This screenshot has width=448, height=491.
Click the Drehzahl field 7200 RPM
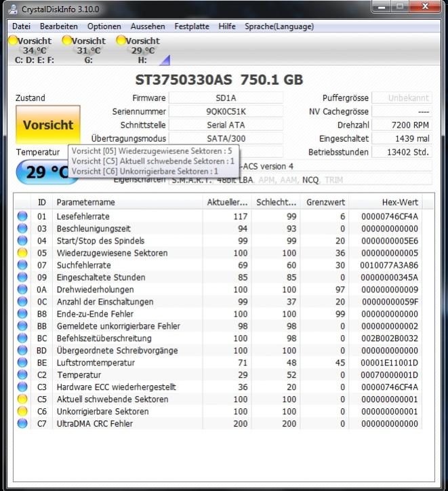[x=402, y=125]
